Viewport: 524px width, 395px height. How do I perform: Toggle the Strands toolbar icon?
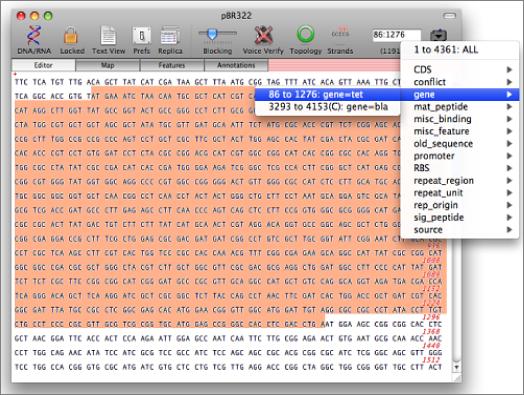340,34
